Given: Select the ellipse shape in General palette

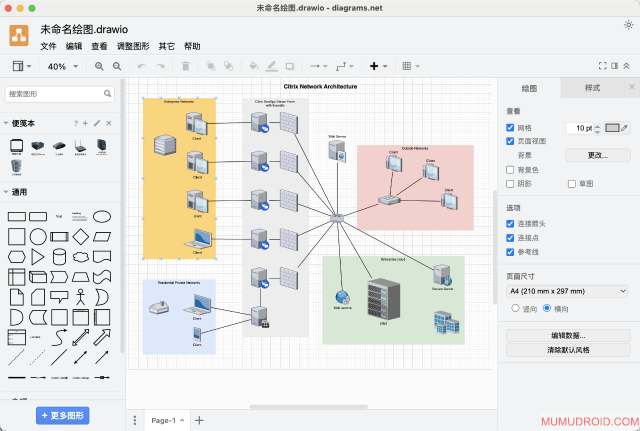Looking at the screenshot, I should 102,216.
